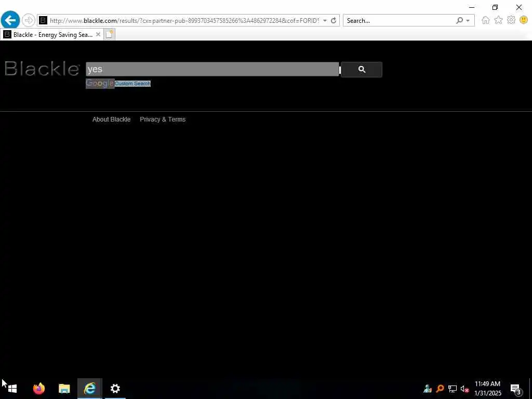Click the Internet Explorer Search... box

pos(400,21)
